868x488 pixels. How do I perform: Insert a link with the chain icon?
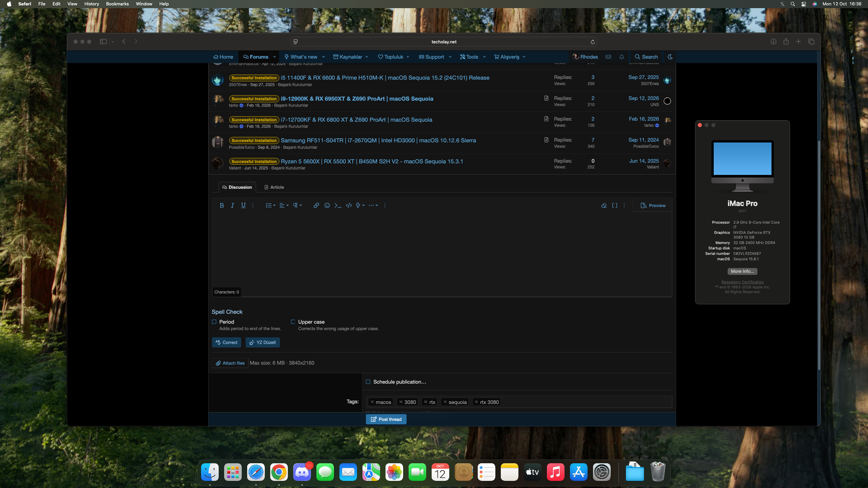pos(316,205)
